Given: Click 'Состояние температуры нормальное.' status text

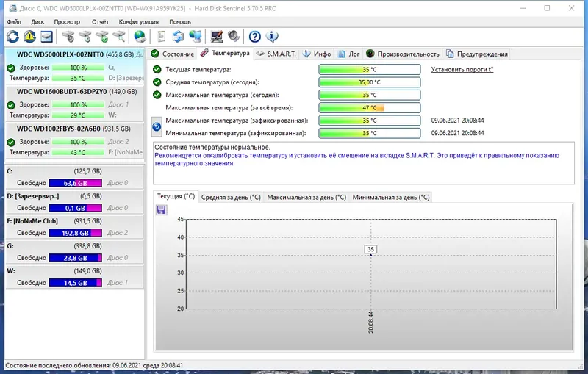Looking at the screenshot, I should [x=212, y=147].
